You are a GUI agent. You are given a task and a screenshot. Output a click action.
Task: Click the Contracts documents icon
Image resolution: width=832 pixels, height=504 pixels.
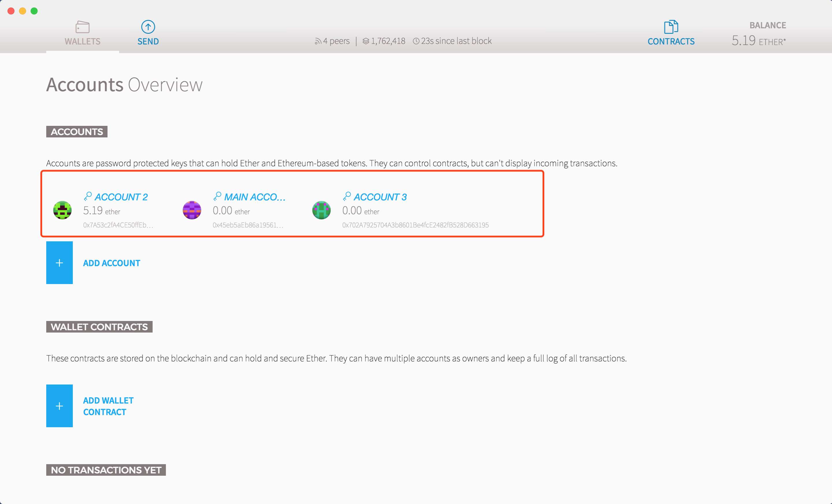pos(671,27)
